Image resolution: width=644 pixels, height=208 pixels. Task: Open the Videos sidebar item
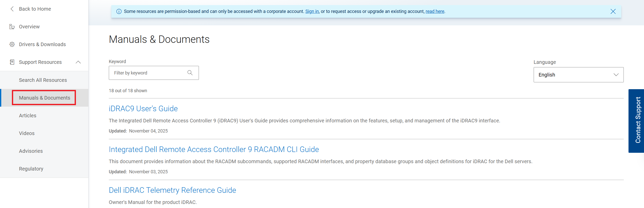tap(27, 133)
